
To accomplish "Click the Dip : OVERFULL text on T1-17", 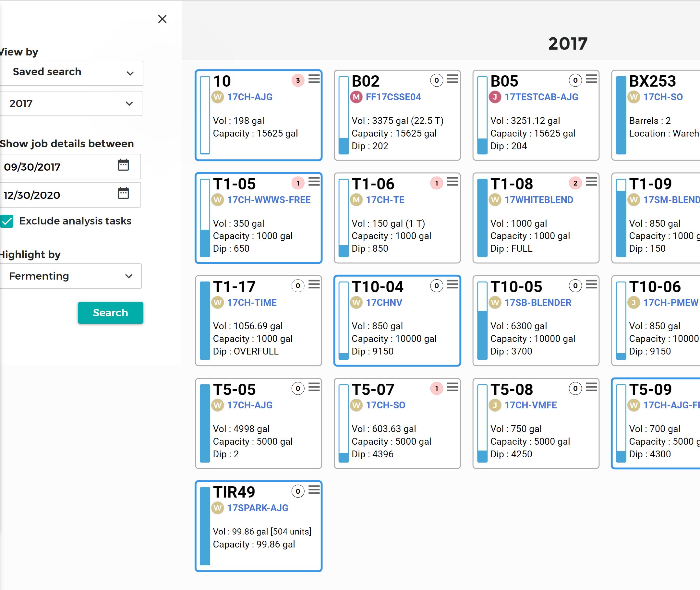I will click(x=246, y=351).
